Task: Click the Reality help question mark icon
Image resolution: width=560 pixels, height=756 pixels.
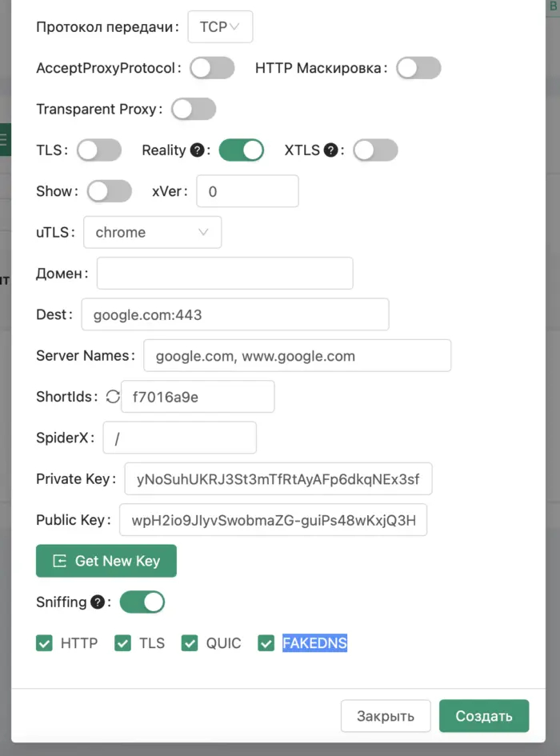Action: (x=198, y=150)
